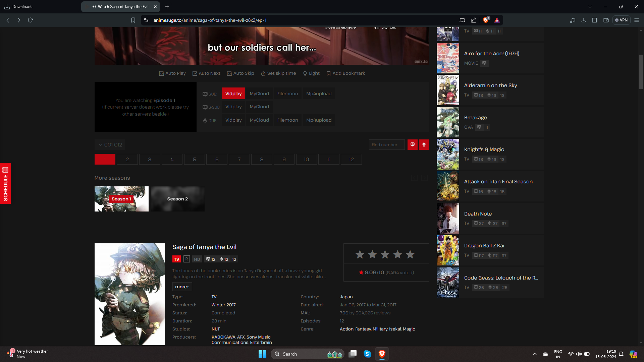The height and width of the screenshot is (362, 644).
Task: Click the Find number input field
Action: pyautogui.click(x=387, y=145)
